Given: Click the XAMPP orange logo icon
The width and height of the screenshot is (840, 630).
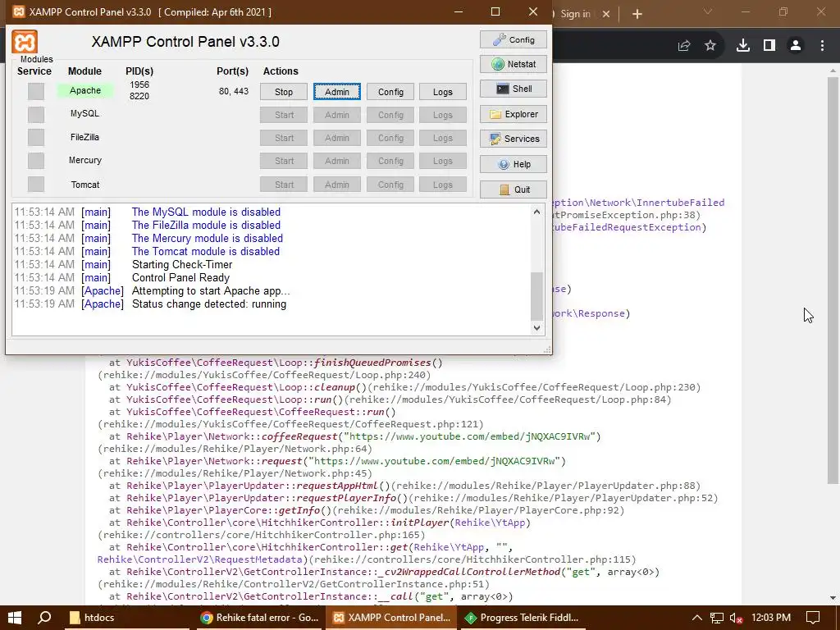Looking at the screenshot, I should [25, 42].
